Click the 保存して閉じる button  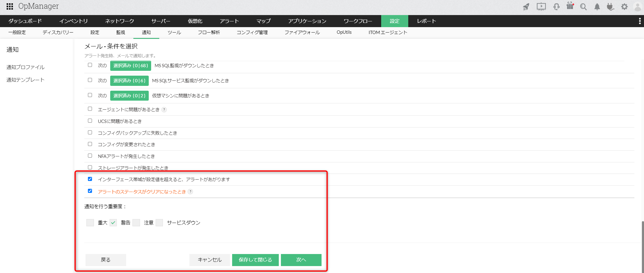click(255, 260)
